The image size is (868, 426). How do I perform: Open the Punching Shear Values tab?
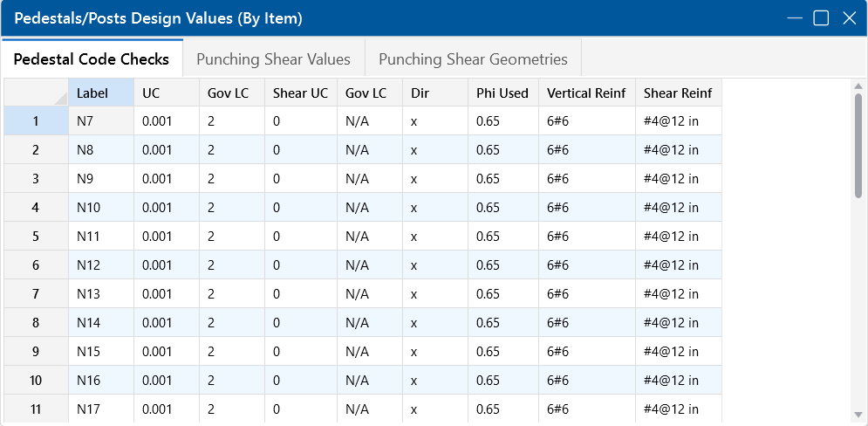273,59
